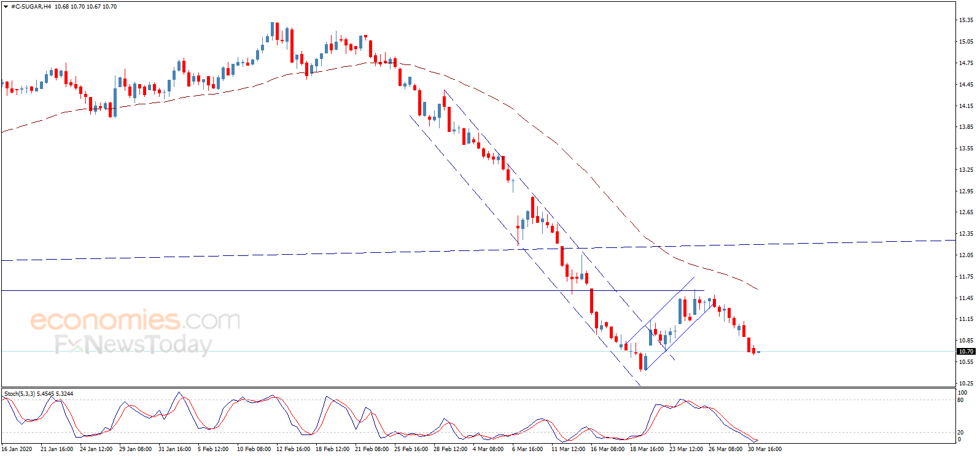Select the 6 Mar 16:00 time label
The width and height of the screenshot is (980, 456).
coord(527,449)
